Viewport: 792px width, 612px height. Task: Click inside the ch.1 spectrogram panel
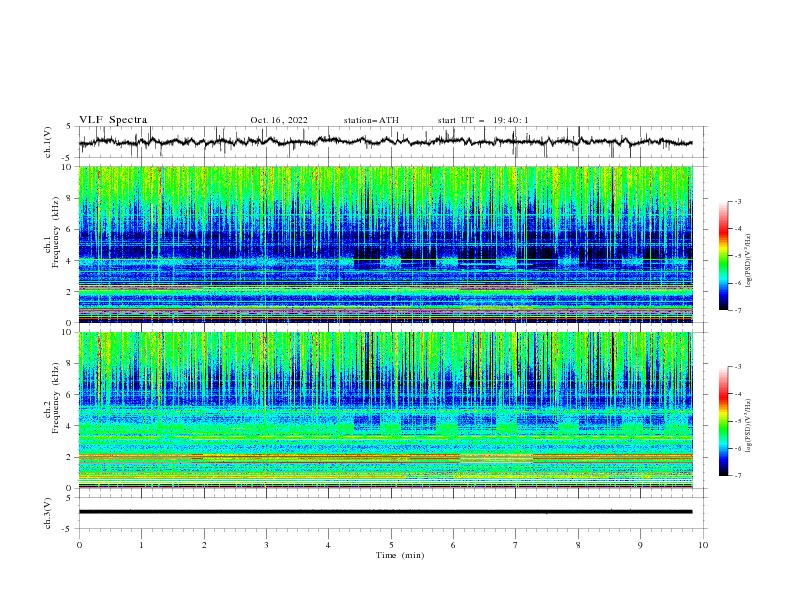pyautogui.click(x=385, y=244)
